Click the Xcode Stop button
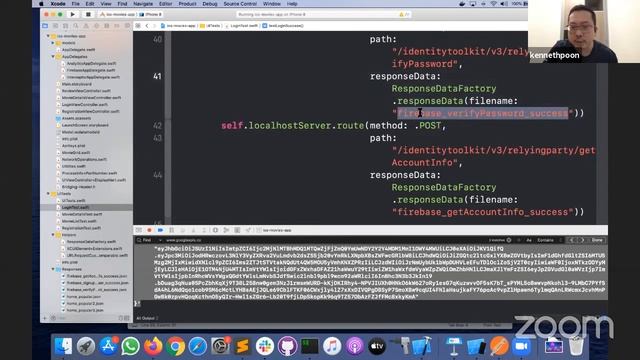The height and width of the screenshot is (360, 640). point(88,14)
